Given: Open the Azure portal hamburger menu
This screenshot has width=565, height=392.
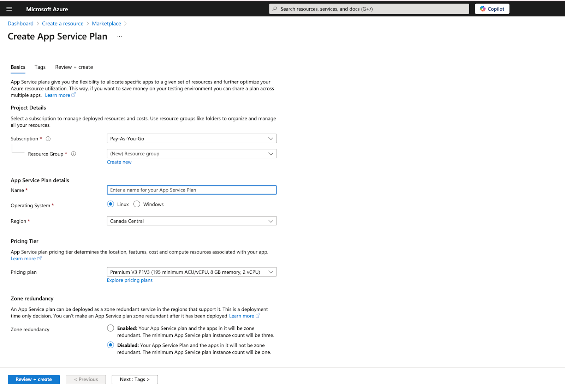Looking at the screenshot, I should pos(9,9).
